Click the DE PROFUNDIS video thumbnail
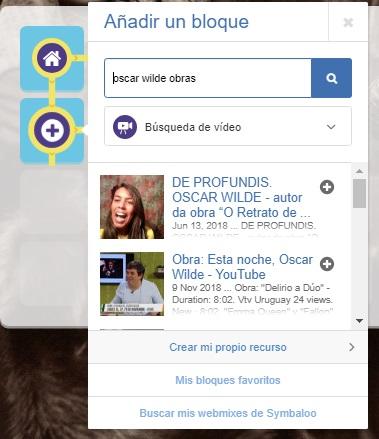379x439 pixels. point(132,207)
